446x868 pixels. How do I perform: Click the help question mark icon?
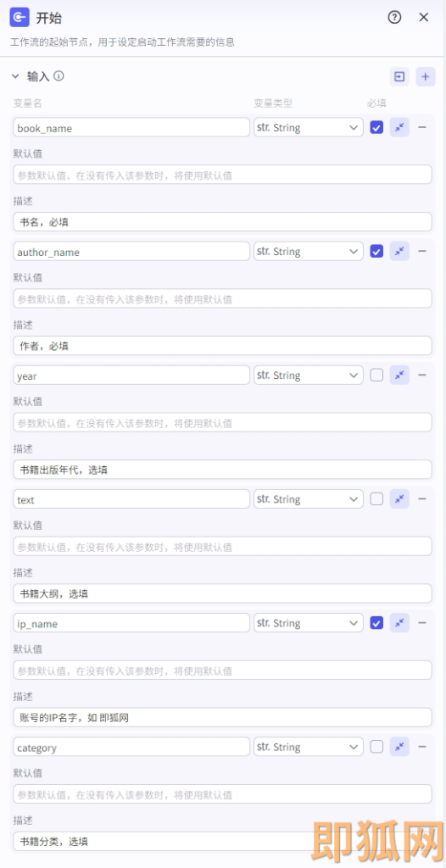tap(394, 17)
